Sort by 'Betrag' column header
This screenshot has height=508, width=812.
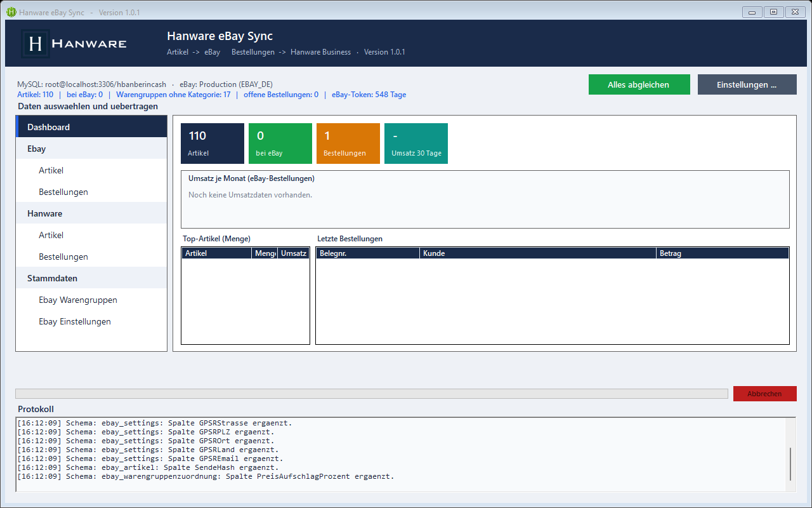pos(723,253)
